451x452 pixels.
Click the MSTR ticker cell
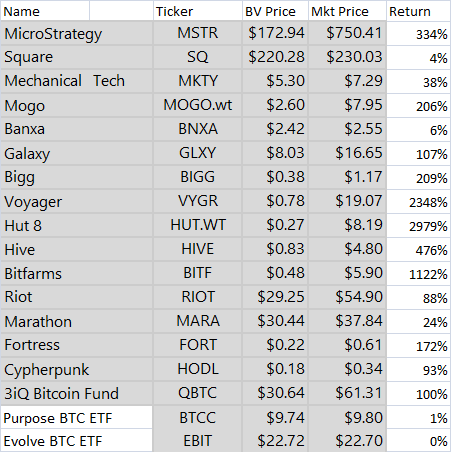(198, 33)
